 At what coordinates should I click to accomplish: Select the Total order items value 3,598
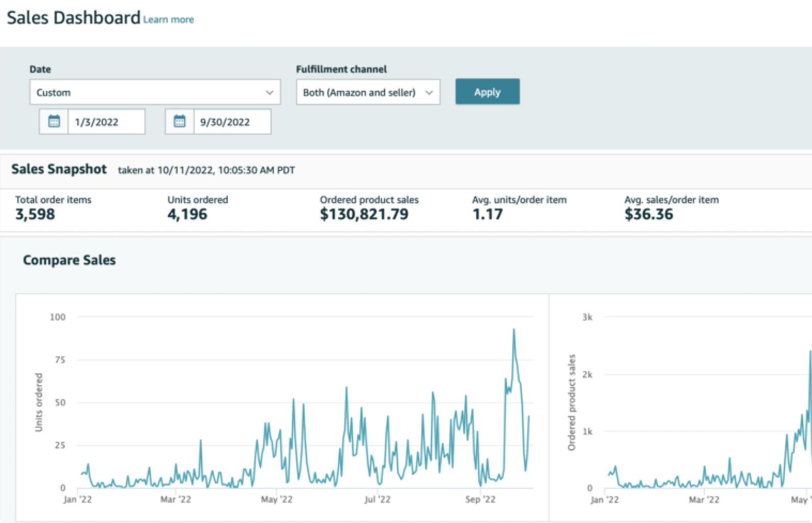(35, 215)
